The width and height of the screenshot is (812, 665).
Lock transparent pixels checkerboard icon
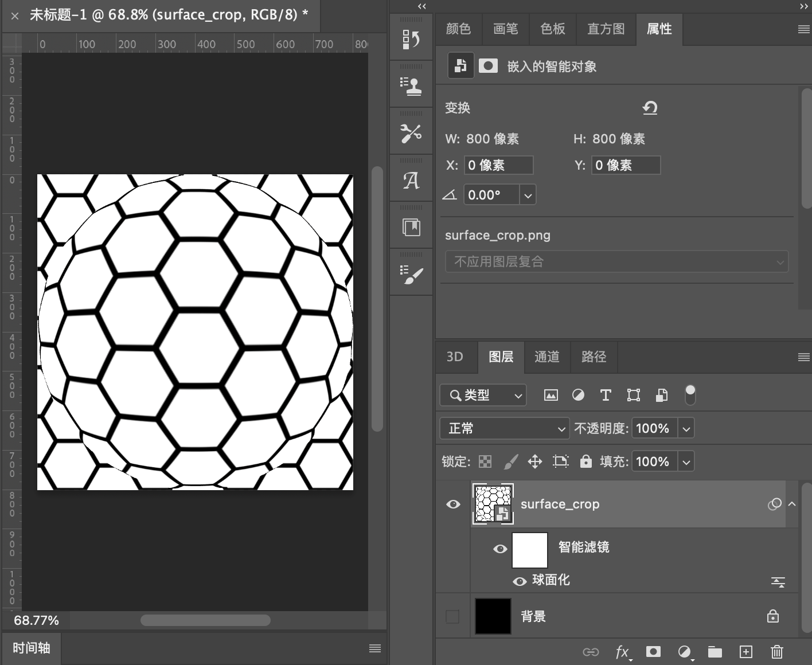[x=485, y=461]
